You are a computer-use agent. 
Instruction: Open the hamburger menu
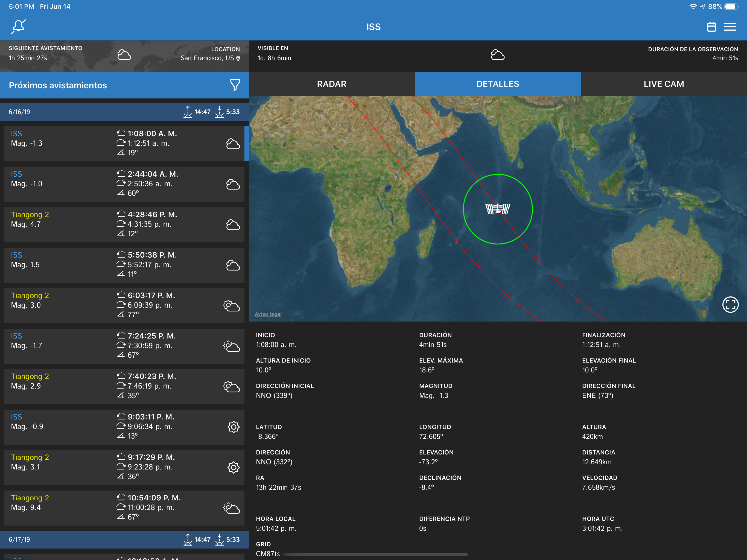click(730, 27)
